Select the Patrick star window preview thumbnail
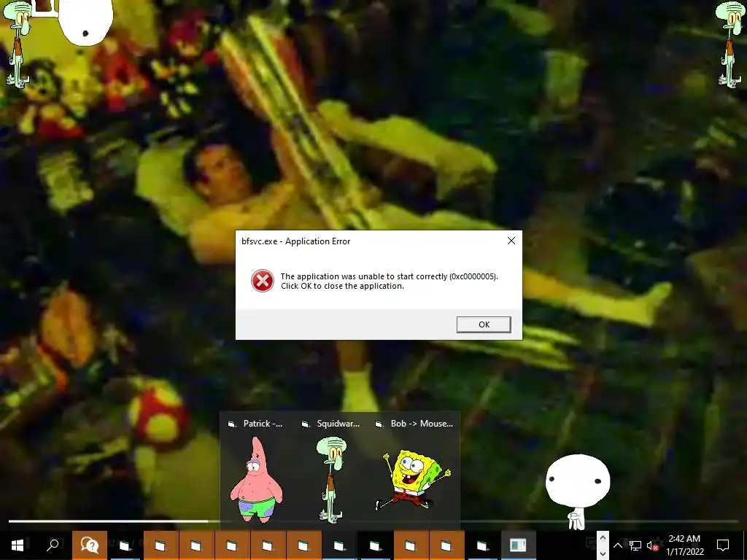Image resolution: width=747 pixels, height=560 pixels. pos(257,480)
